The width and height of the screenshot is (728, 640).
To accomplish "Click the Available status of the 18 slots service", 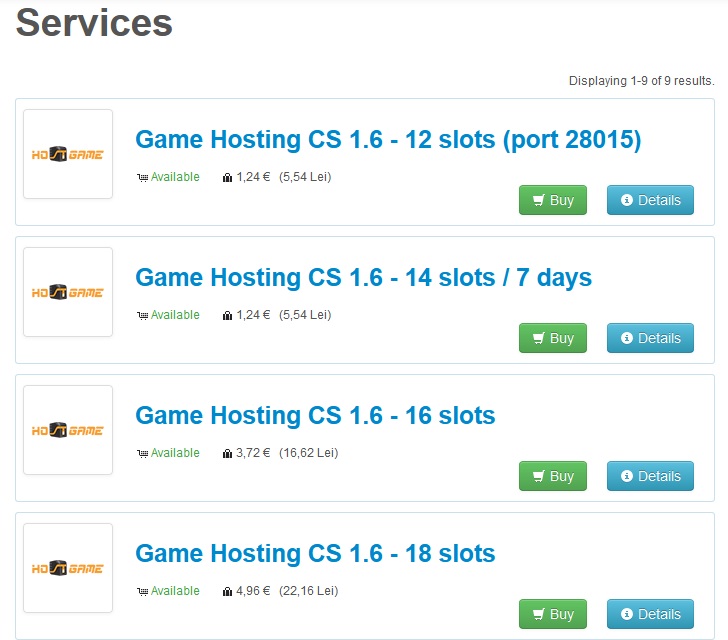I will click(x=175, y=591).
